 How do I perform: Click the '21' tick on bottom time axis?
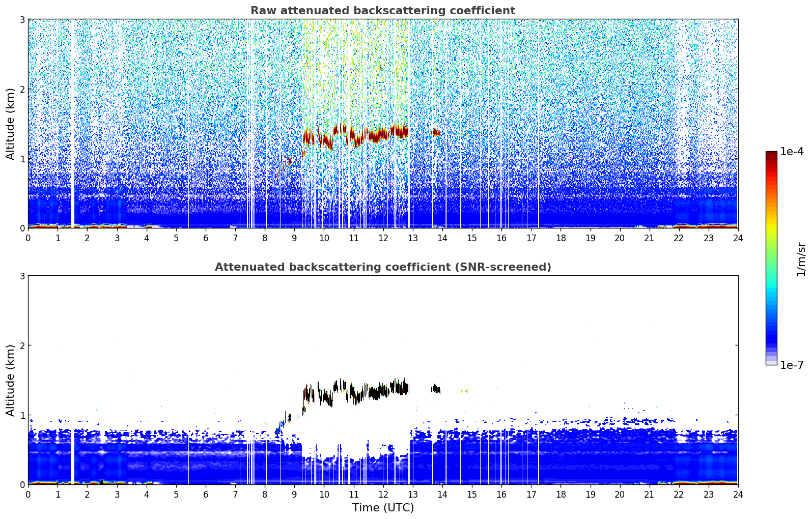(649, 494)
